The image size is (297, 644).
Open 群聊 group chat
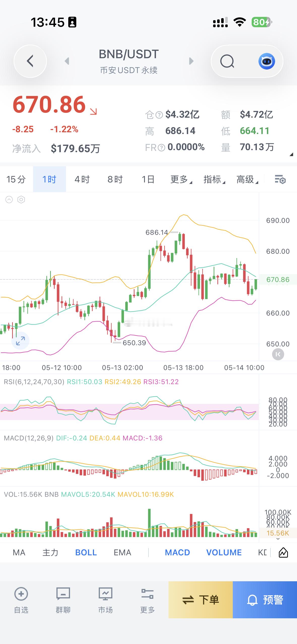pyautogui.click(x=63, y=600)
